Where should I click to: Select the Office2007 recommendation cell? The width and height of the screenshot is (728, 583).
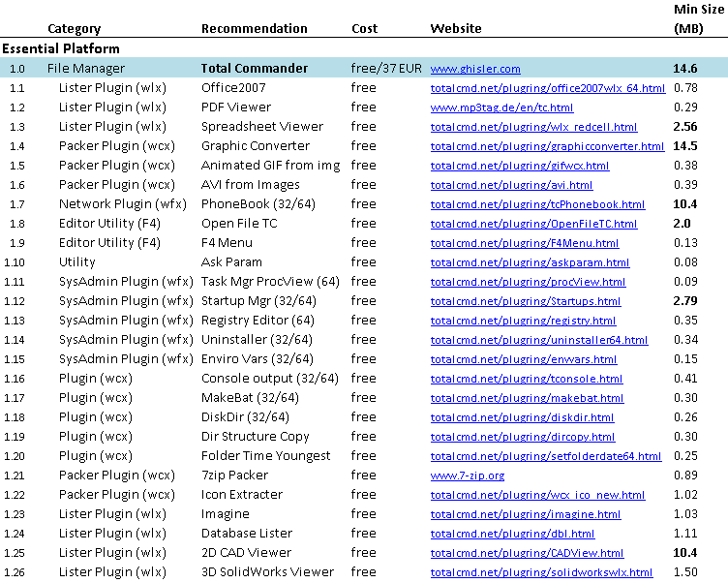[x=233, y=88]
